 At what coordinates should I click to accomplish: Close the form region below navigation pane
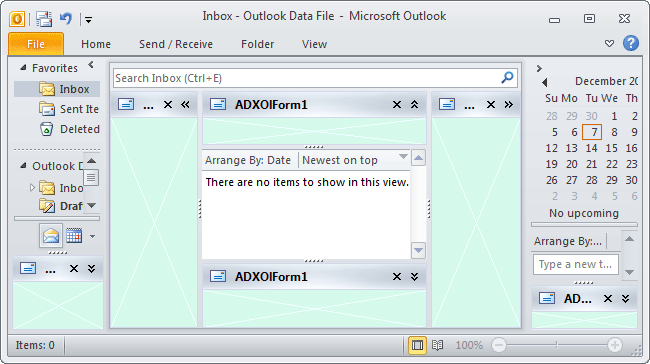click(x=74, y=269)
